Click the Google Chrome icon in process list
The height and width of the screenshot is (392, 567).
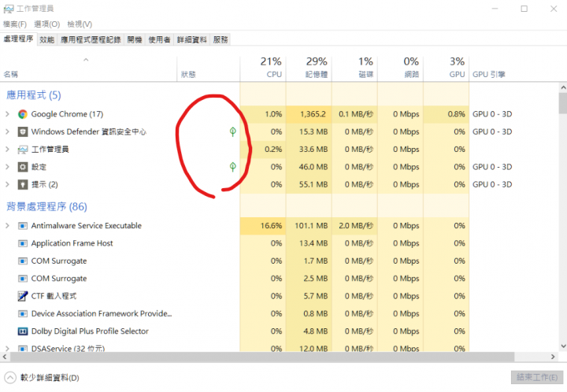point(23,114)
